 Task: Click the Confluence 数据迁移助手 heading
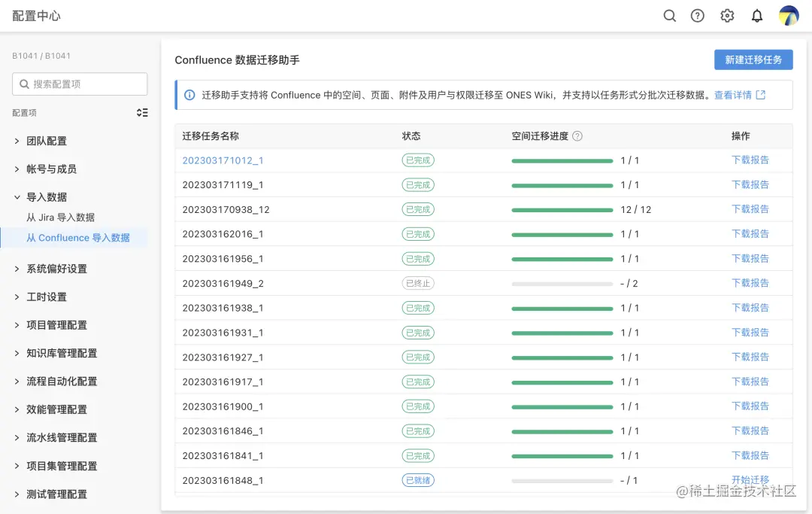[237, 60]
